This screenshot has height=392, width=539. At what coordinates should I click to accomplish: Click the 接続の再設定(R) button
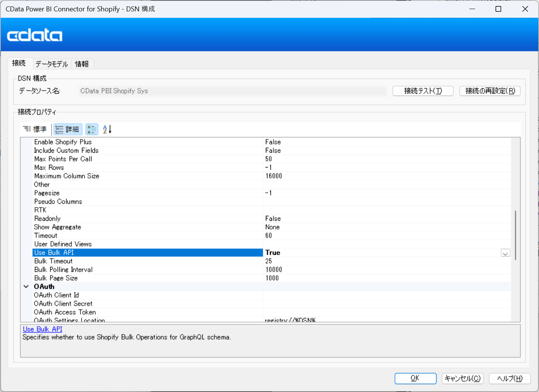click(490, 91)
